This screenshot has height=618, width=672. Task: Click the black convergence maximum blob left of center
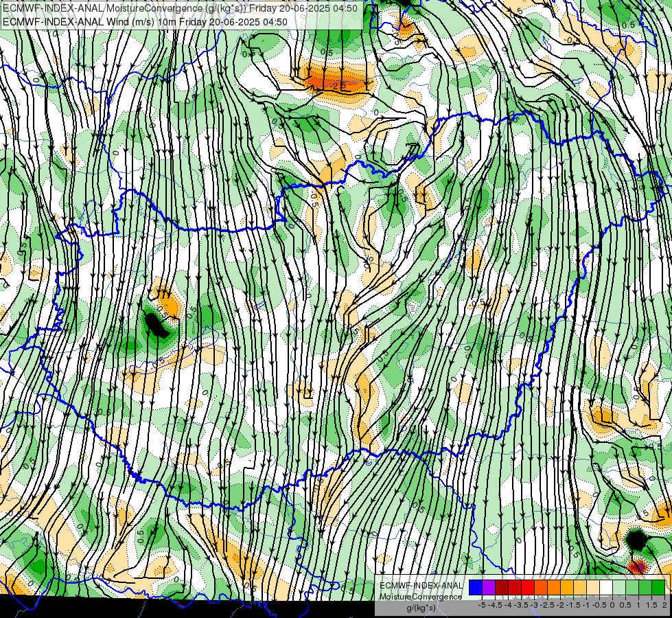pyautogui.click(x=156, y=325)
